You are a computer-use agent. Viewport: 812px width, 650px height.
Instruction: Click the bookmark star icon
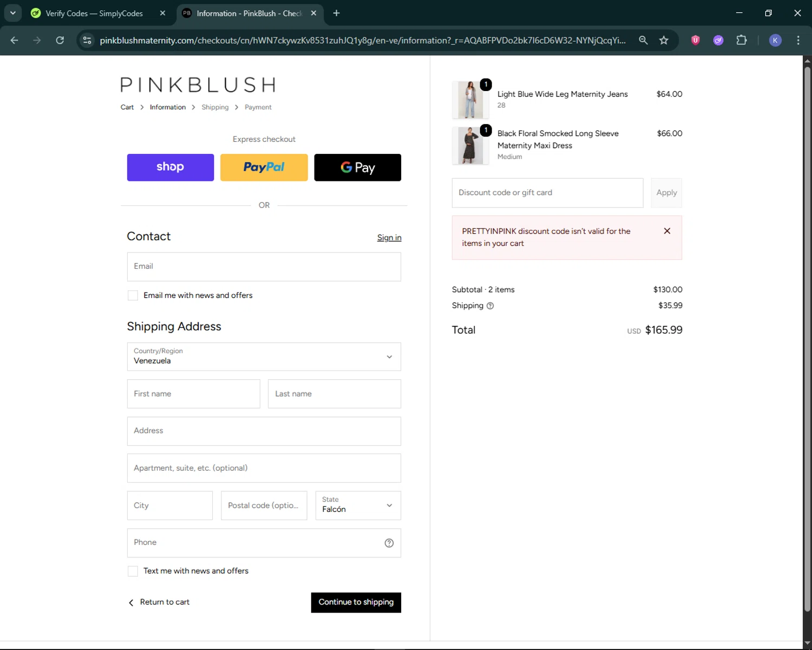[x=664, y=40]
